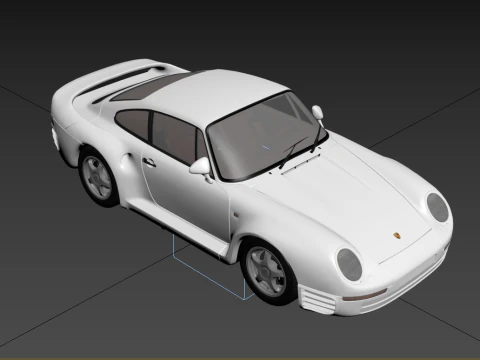Select the driver-side mirror on the door
Screen dimensions: 480x360
[201, 168]
